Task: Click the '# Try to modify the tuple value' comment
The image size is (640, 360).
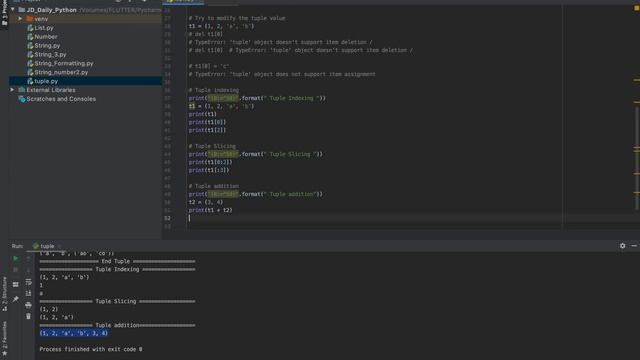Action: coord(237,18)
